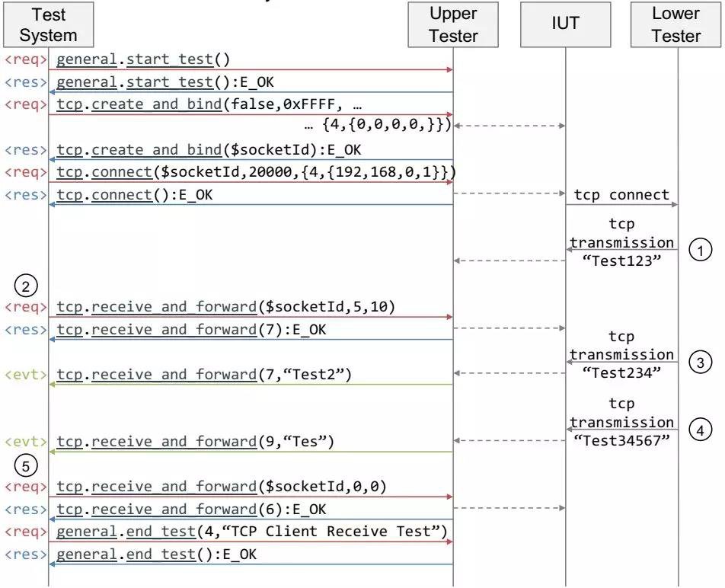Click the tcp.connect():E_OK response text

[x=135, y=195]
